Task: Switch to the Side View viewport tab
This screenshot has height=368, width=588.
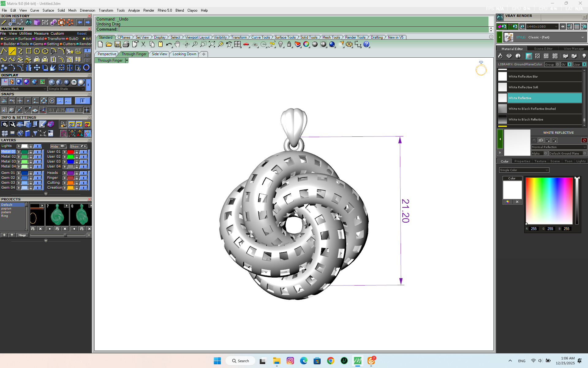Action: pos(159,54)
